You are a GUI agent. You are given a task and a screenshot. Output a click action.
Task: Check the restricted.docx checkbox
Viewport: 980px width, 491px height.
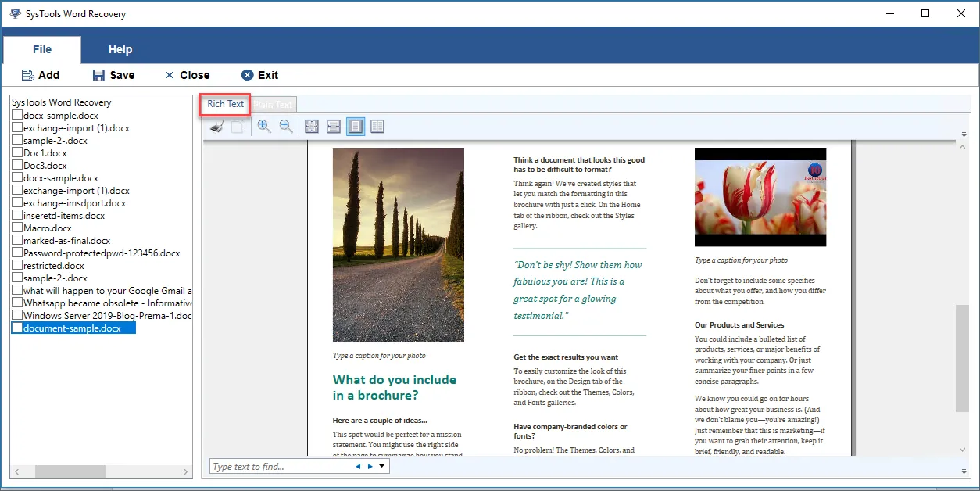pyautogui.click(x=17, y=266)
